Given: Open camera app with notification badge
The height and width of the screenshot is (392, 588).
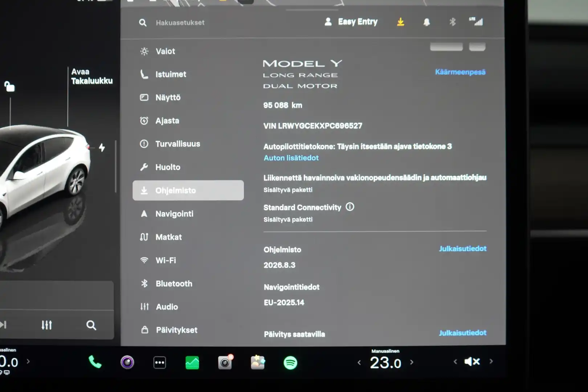Looking at the screenshot, I should click(225, 362).
